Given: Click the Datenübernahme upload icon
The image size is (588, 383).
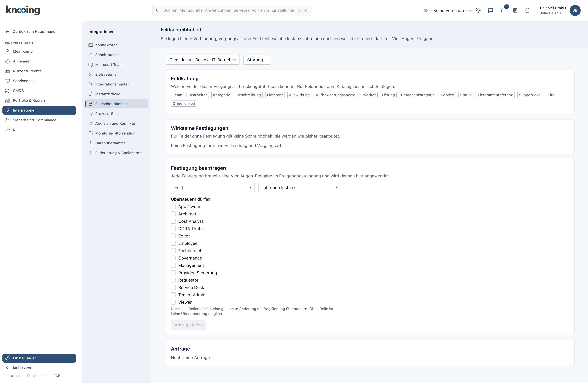Looking at the screenshot, I should (91, 143).
